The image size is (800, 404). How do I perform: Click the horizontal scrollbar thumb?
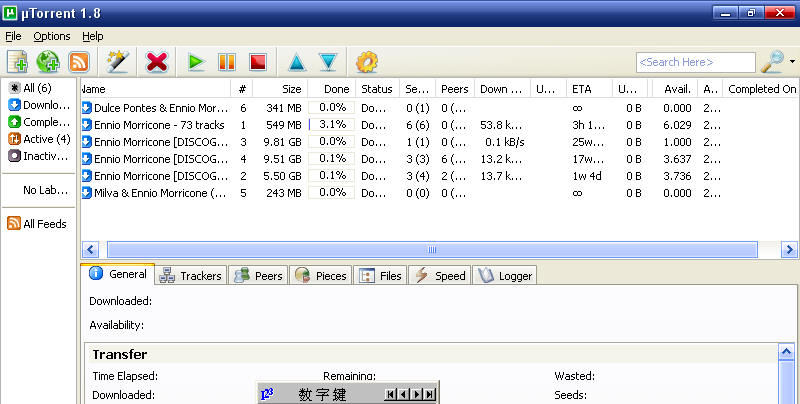point(432,249)
